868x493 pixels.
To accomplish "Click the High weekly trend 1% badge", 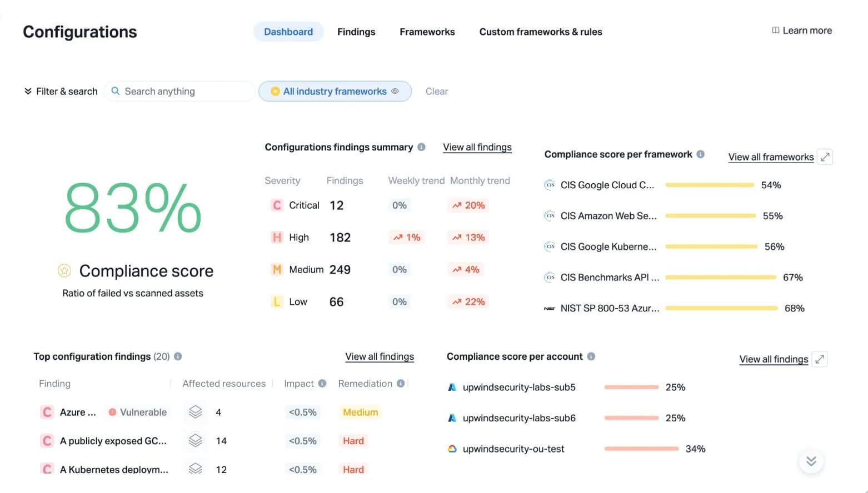I will coord(407,238).
